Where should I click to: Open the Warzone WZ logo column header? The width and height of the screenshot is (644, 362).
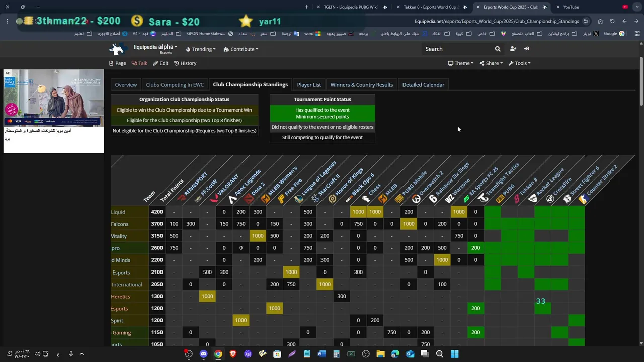point(450,199)
